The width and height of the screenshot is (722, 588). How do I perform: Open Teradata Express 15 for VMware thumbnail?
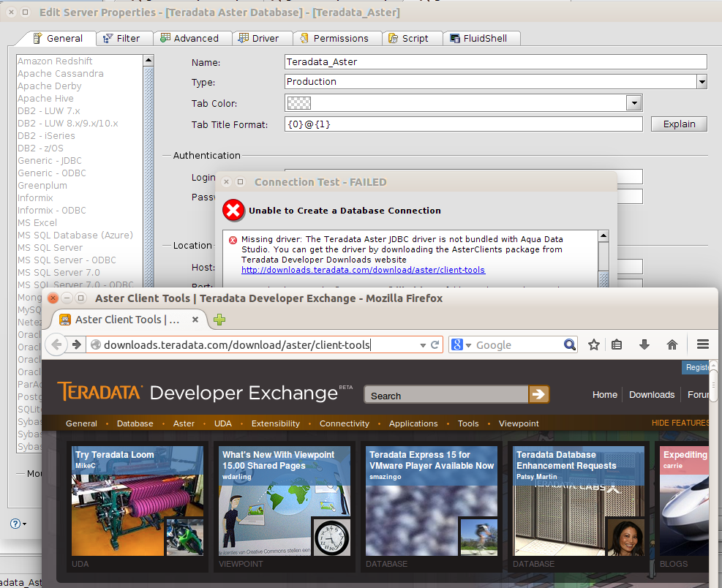tap(432, 500)
